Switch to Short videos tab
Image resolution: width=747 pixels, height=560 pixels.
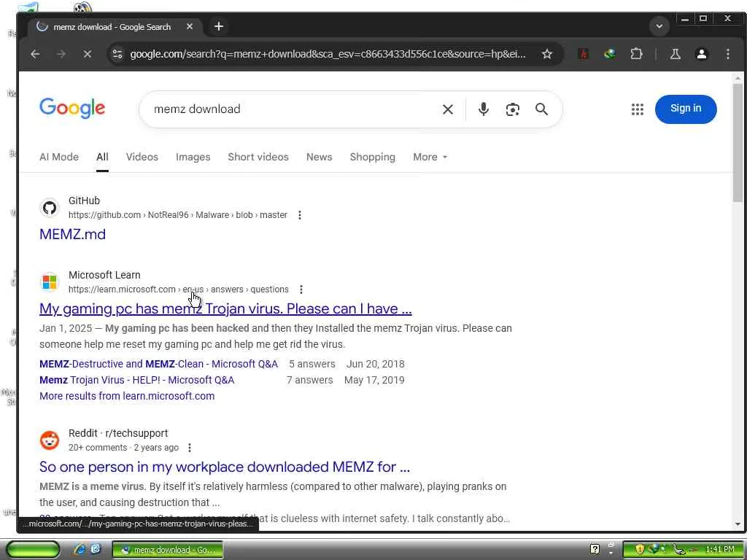[x=258, y=157]
